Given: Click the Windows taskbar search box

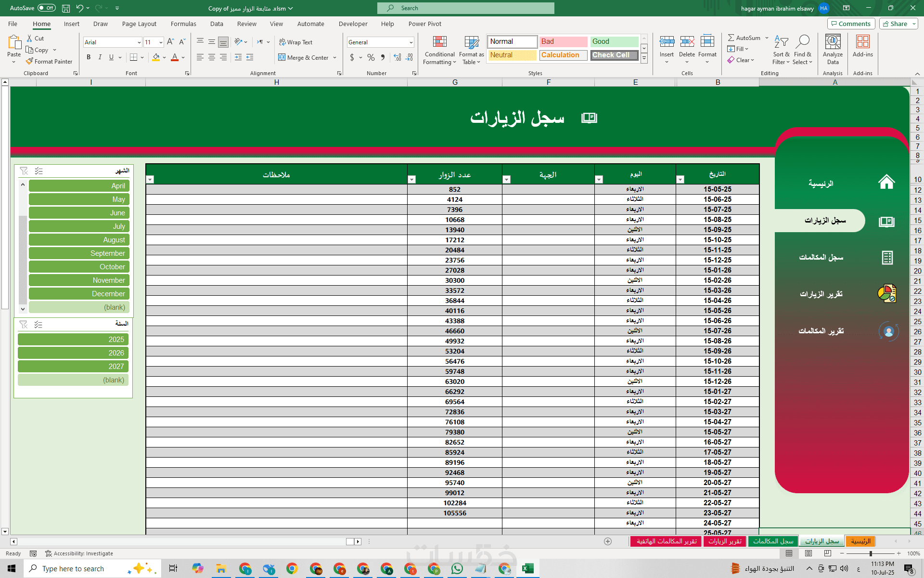Looking at the screenshot, I should pos(73,569).
